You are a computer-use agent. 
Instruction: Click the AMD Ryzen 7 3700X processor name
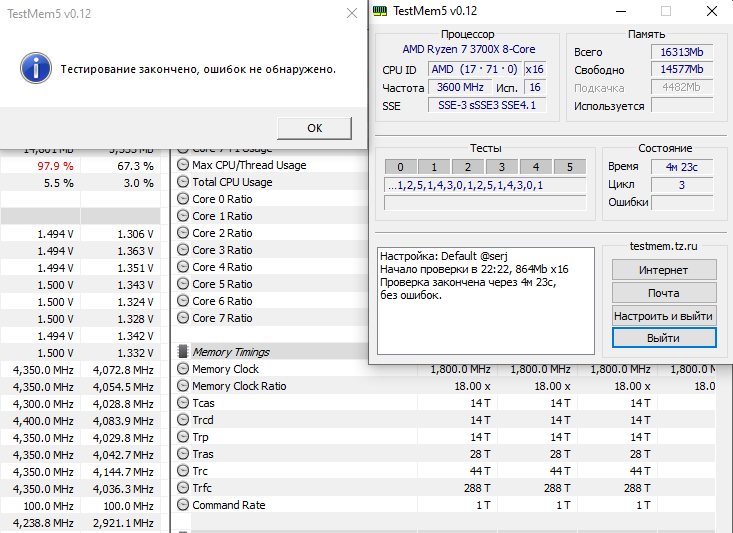pos(469,49)
